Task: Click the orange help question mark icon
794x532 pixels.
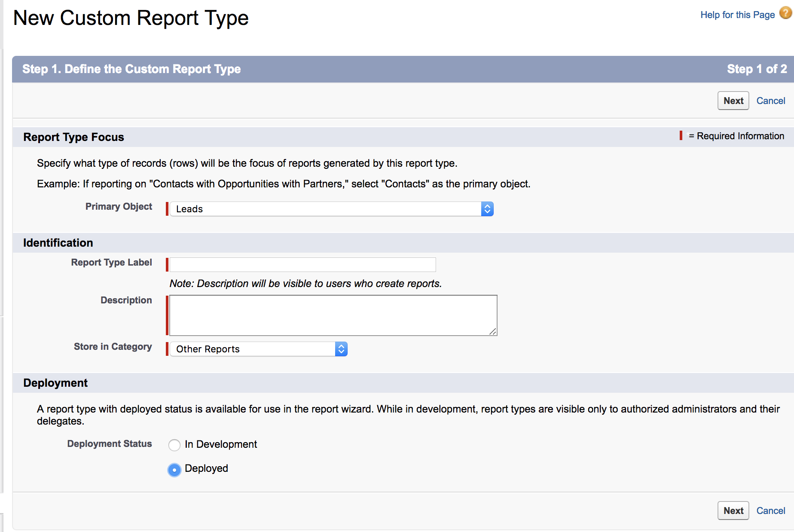Action: pos(785,13)
